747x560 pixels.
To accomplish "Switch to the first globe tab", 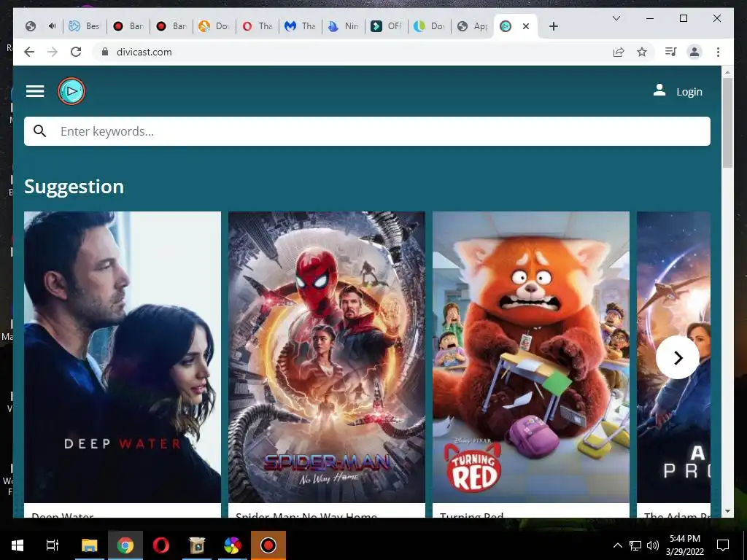I will pyautogui.click(x=30, y=26).
